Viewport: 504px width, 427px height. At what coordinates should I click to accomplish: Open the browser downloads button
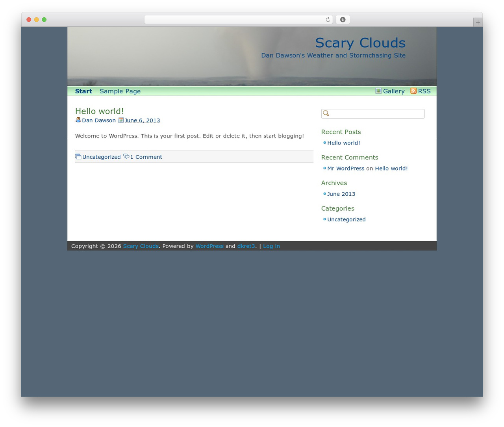point(343,20)
